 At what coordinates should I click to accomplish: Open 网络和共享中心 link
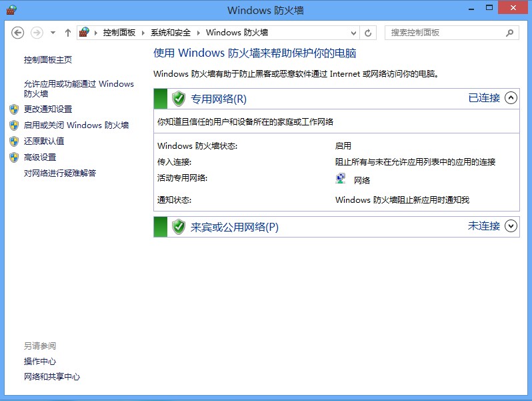pos(51,376)
